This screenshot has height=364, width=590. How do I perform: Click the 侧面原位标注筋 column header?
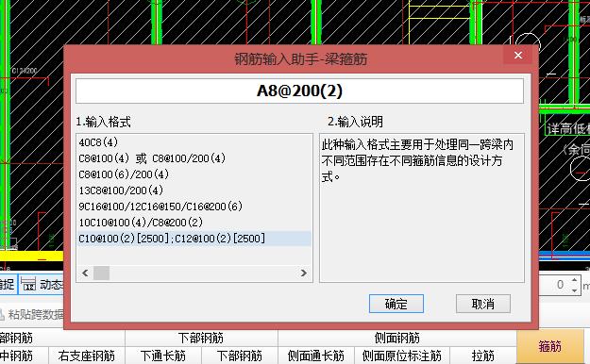coord(402,356)
